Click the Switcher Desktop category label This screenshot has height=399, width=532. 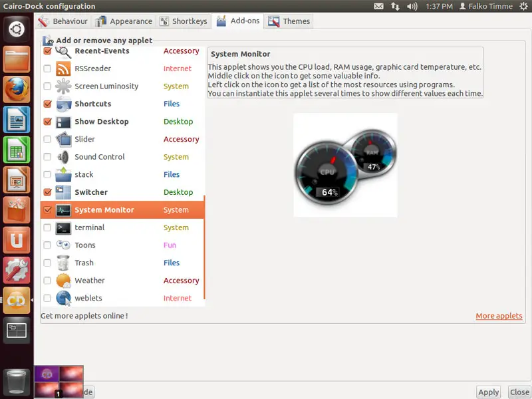[x=178, y=192]
